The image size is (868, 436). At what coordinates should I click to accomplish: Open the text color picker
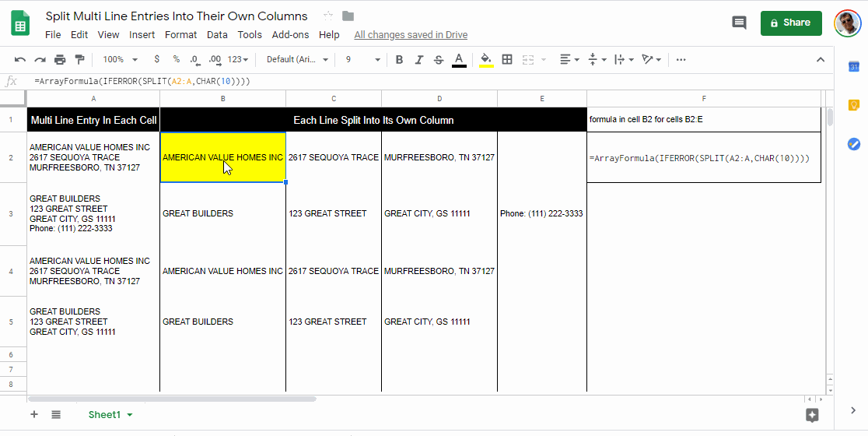tap(459, 60)
